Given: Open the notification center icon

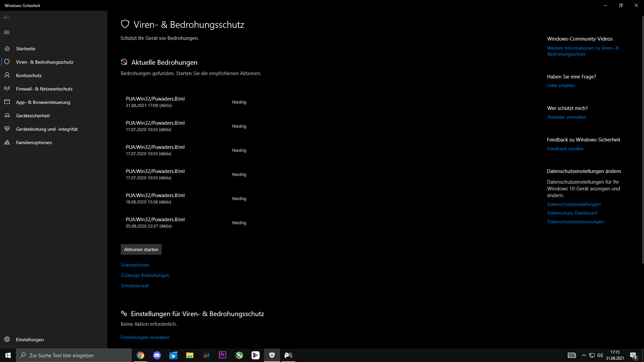Looking at the screenshot, I should 634,355.
